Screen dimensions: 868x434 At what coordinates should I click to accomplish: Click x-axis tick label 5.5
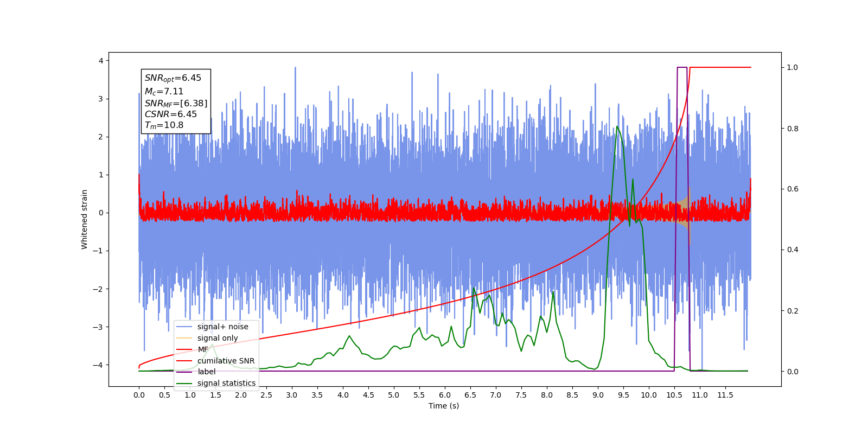[419, 395]
